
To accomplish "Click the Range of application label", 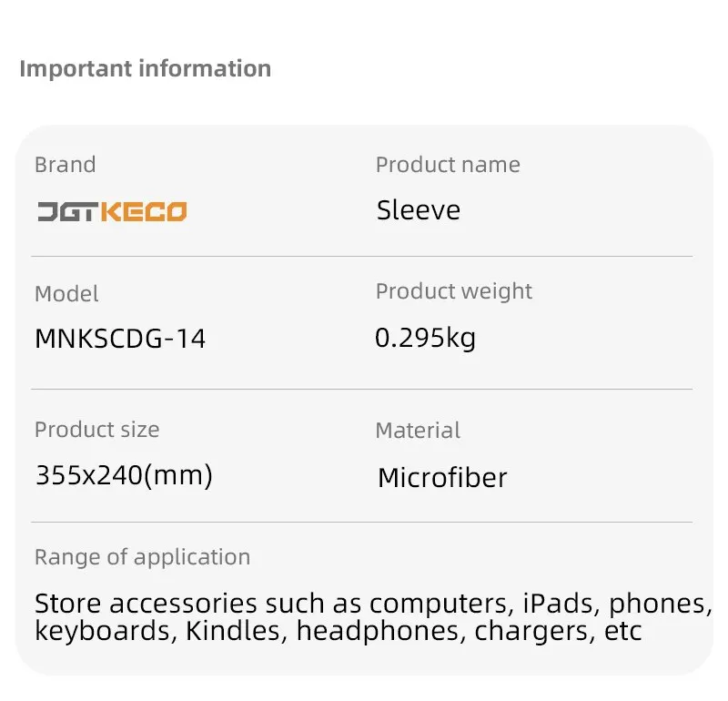I will coord(142,557).
